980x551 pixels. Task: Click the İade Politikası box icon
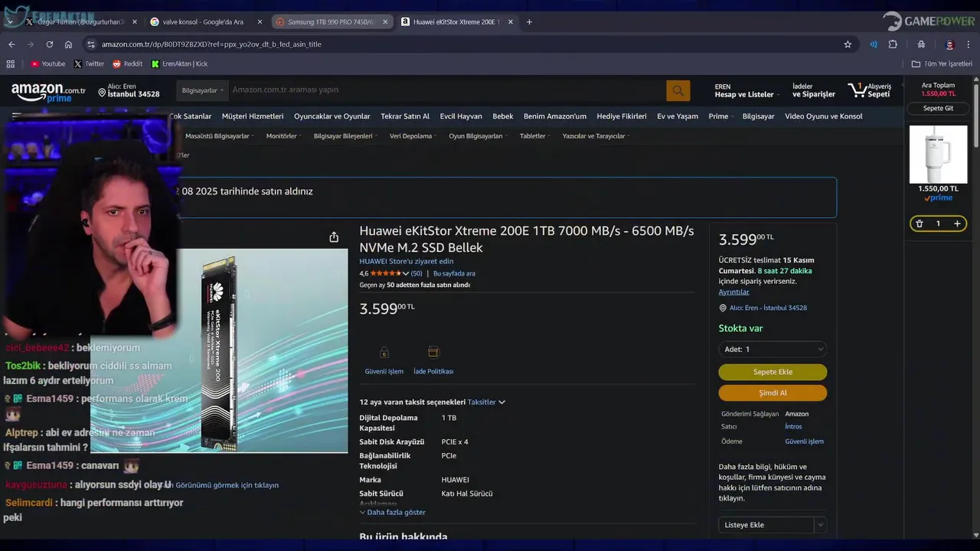[433, 353]
